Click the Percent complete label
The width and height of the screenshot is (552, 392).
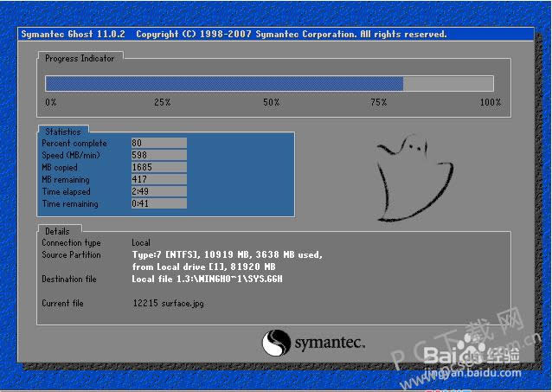click(74, 144)
